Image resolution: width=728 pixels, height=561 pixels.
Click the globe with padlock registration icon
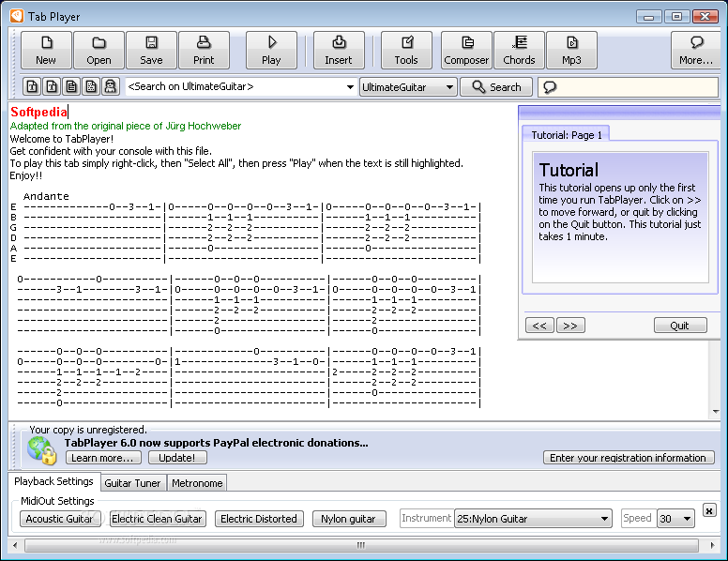click(x=42, y=450)
